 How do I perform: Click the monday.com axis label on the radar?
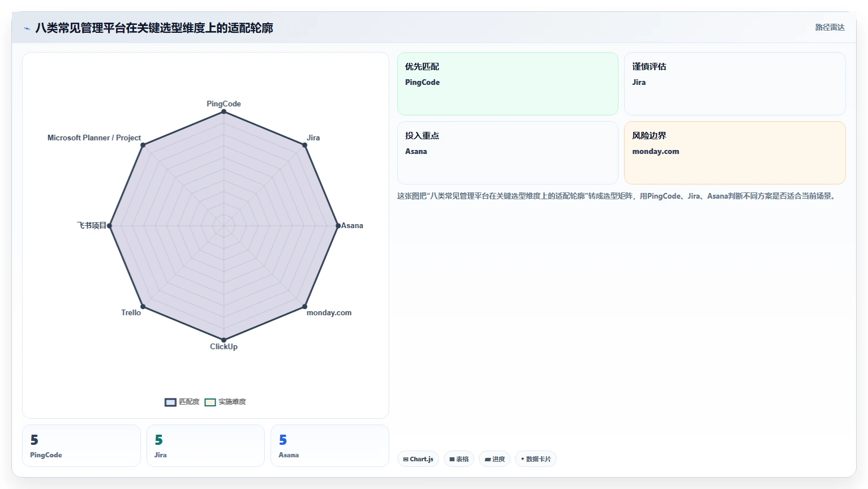[x=329, y=312]
